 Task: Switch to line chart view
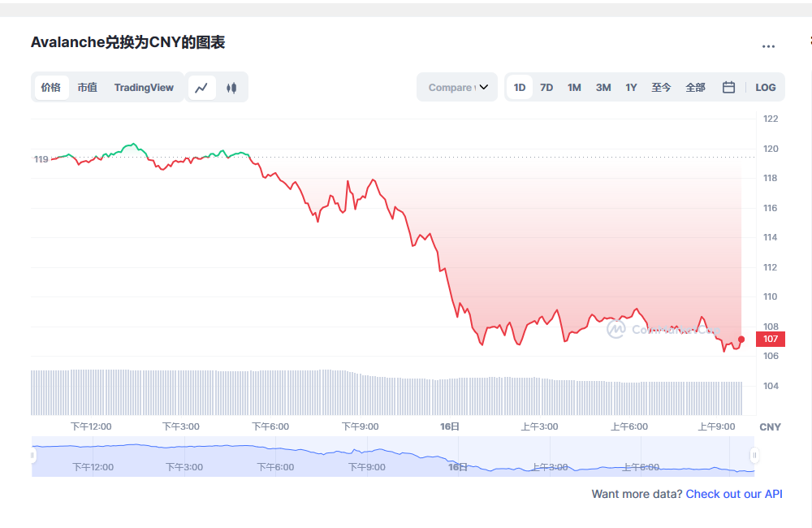coord(201,88)
